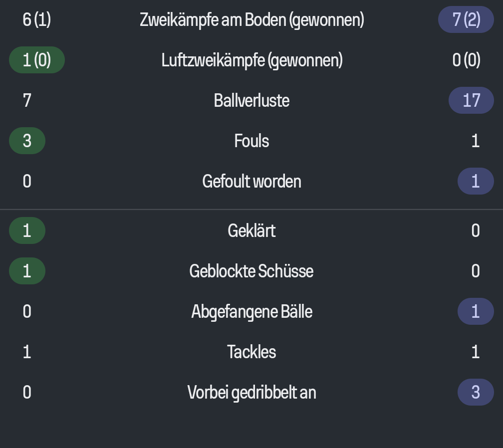Click the "Zweikämpfe am Boden (gewonnen)" stat label
Viewport: 503px width, 448px height.
(251, 20)
